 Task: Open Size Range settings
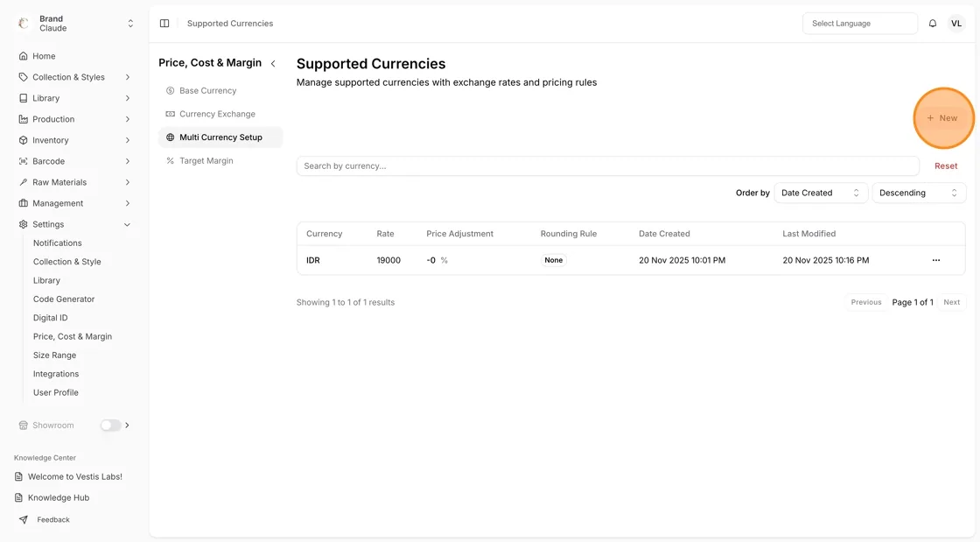54,355
